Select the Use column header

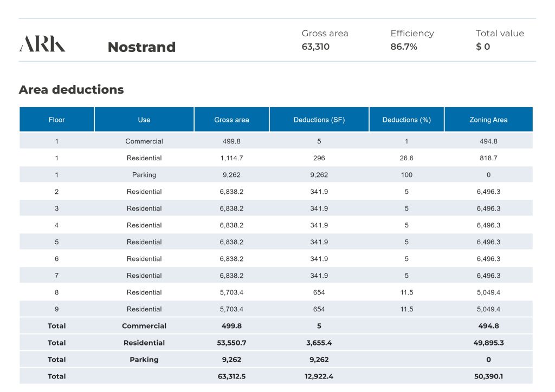(144, 120)
